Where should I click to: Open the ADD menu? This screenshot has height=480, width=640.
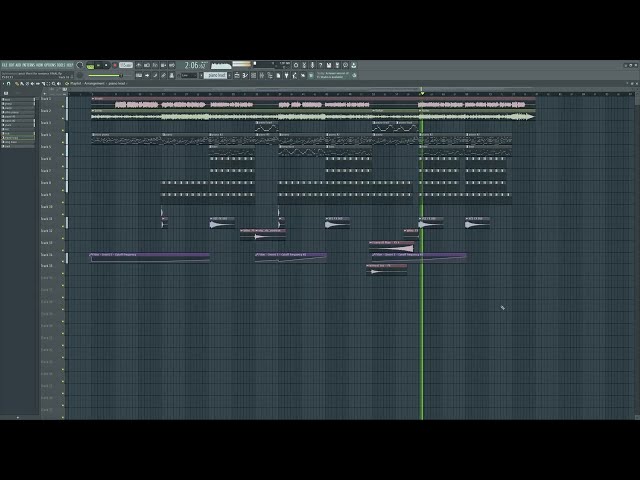(18, 65)
